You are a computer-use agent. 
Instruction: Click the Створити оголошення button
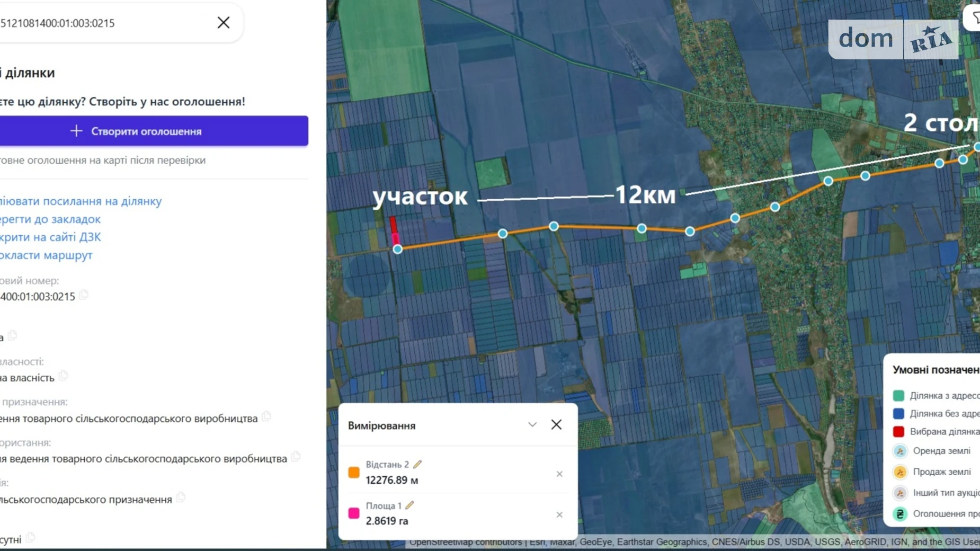point(154,131)
